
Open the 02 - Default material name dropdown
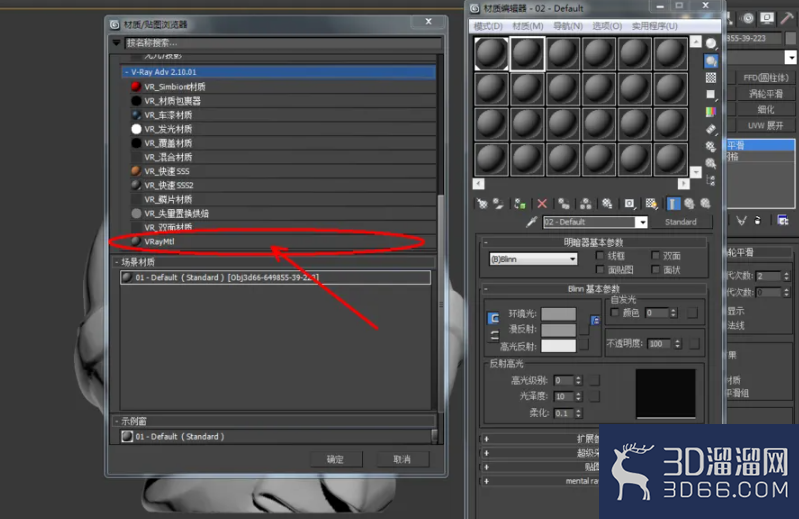click(x=642, y=222)
